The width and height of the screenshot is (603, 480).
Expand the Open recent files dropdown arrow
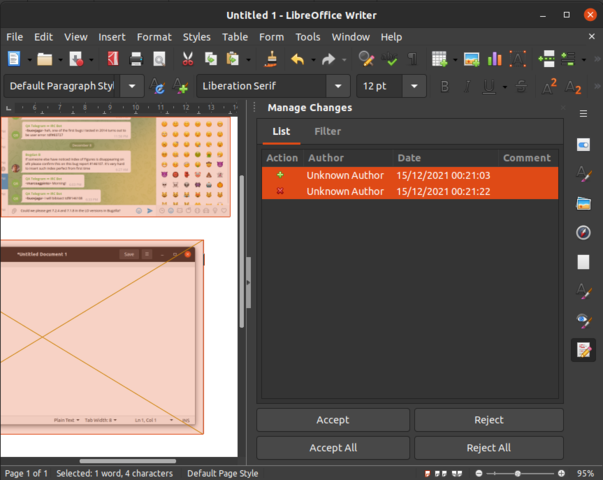click(x=60, y=60)
